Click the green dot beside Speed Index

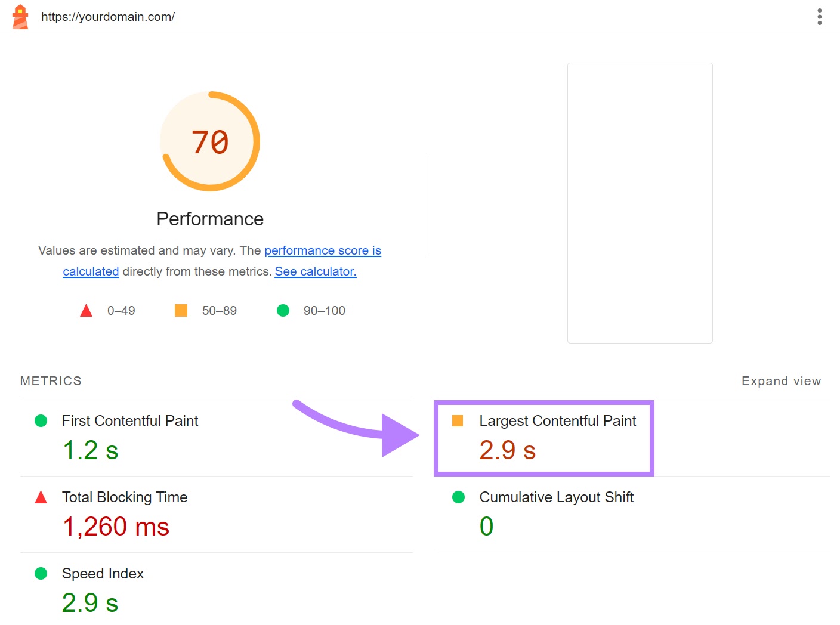coord(41,573)
